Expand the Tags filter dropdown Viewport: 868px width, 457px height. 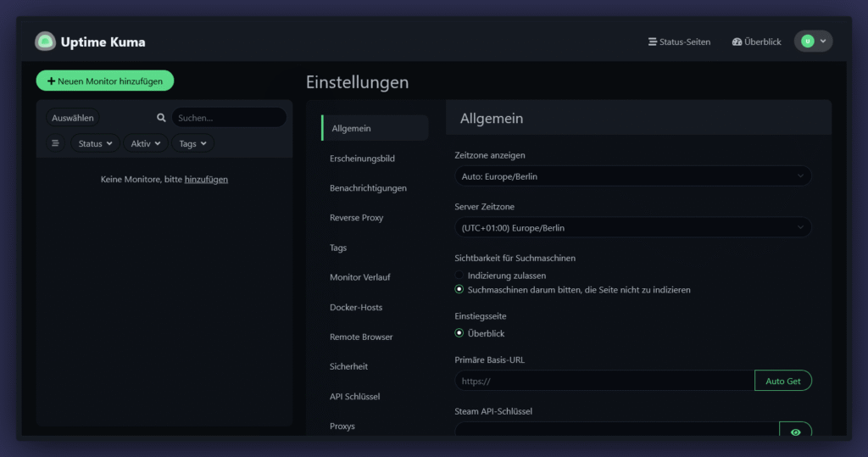[x=192, y=143]
